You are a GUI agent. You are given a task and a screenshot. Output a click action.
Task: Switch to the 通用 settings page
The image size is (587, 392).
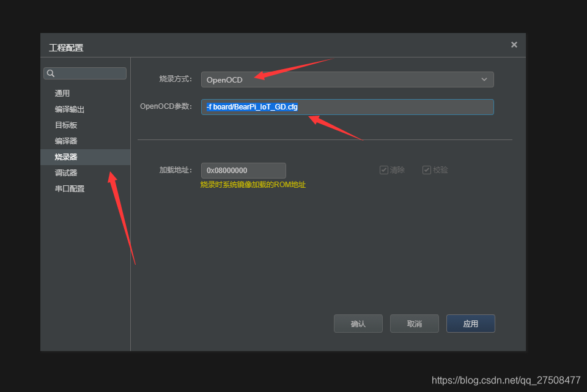[x=65, y=93]
